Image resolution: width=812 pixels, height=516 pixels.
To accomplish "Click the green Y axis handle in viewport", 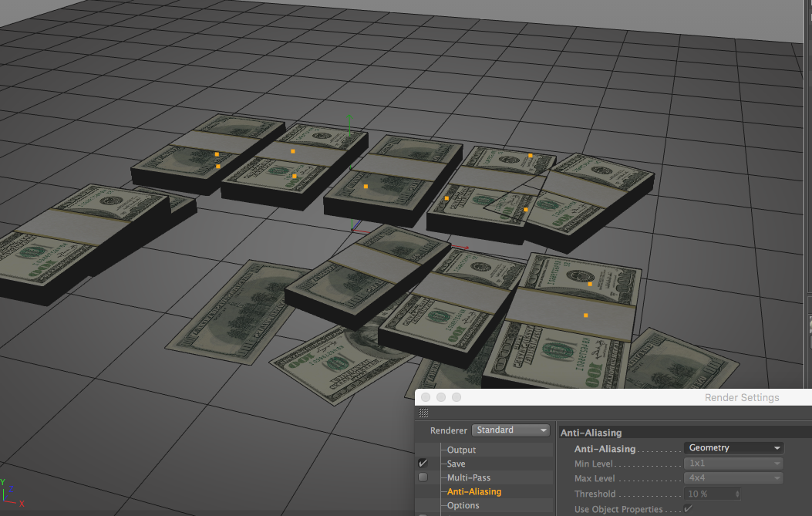I will [349, 119].
